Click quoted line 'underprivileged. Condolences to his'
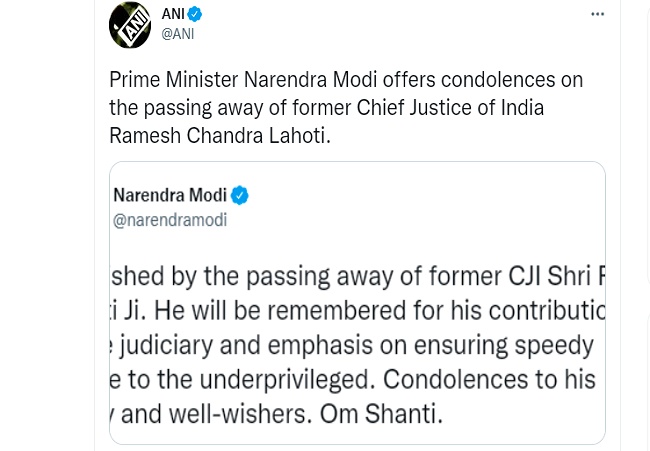The image size is (650, 451). pyautogui.click(x=400, y=381)
